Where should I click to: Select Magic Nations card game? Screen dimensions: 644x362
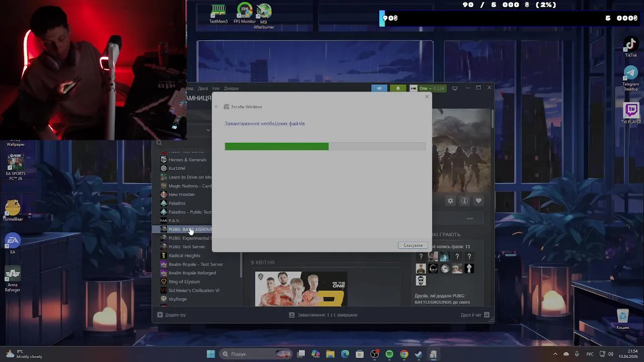[x=186, y=186]
